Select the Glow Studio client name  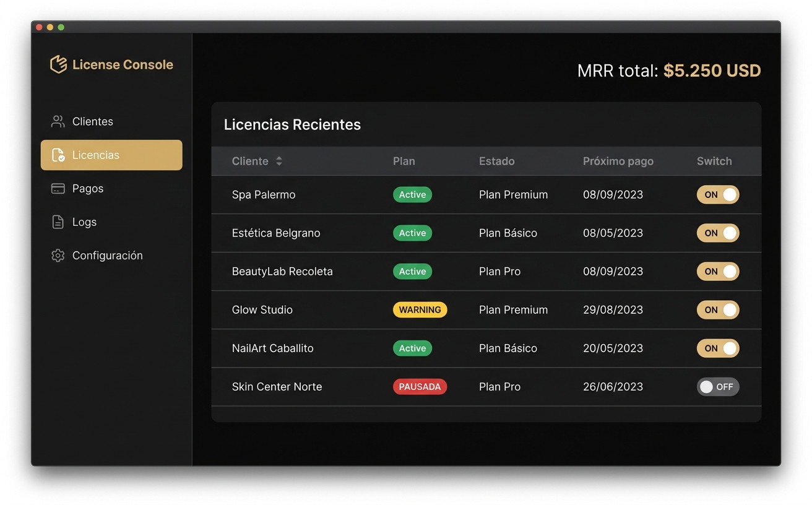262,309
